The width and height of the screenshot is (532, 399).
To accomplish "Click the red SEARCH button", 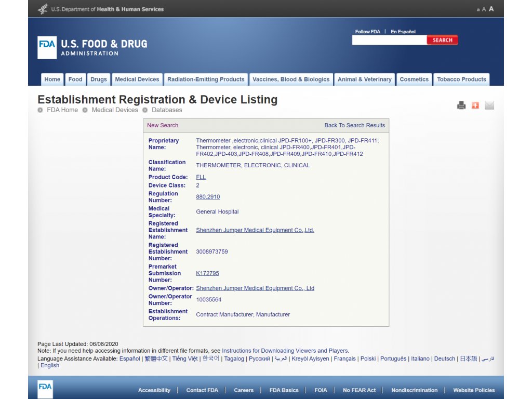I will 443,40.
